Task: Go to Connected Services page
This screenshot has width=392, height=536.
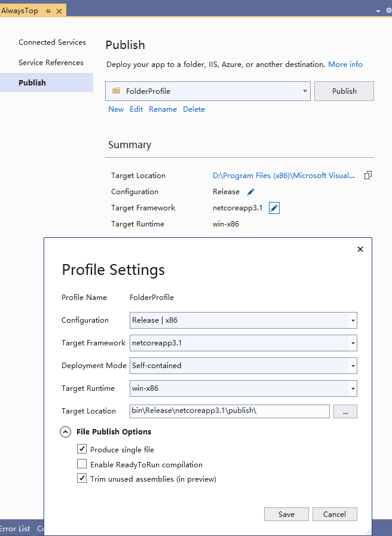Action: tap(53, 42)
